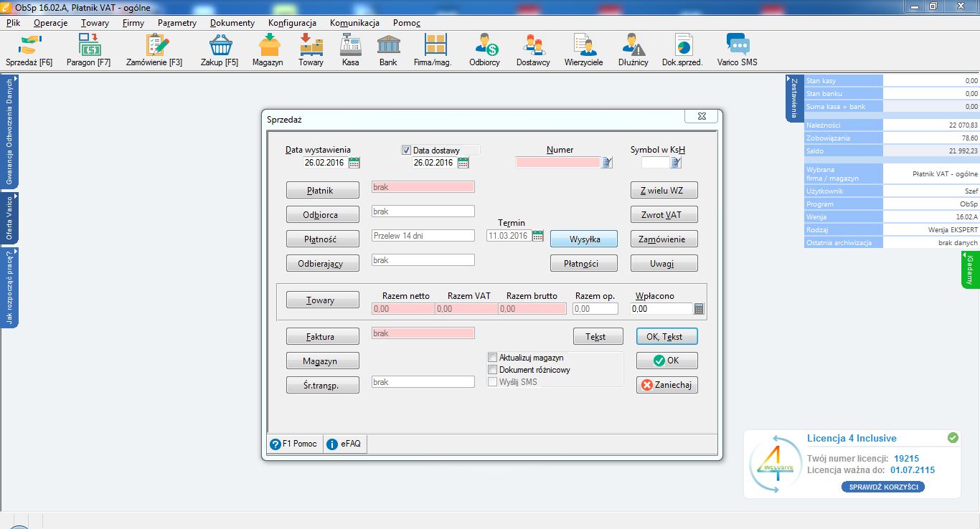Open calculator icon beside Wpłacono

pos(699,309)
